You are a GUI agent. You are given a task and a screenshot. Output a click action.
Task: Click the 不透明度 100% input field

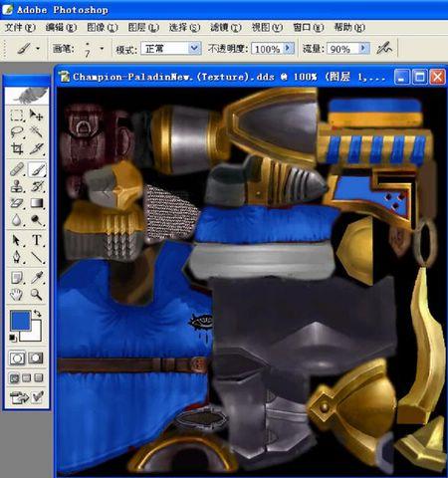(x=268, y=49)
